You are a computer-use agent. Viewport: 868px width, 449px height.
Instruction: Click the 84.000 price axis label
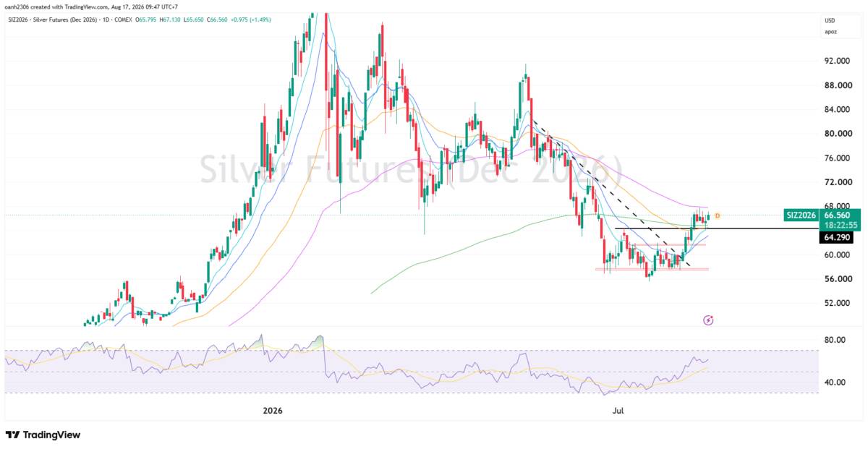836,110
